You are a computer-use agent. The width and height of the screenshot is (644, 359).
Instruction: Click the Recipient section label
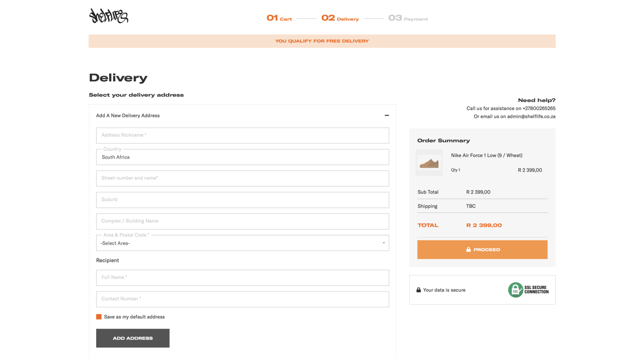tap(107, 260)
